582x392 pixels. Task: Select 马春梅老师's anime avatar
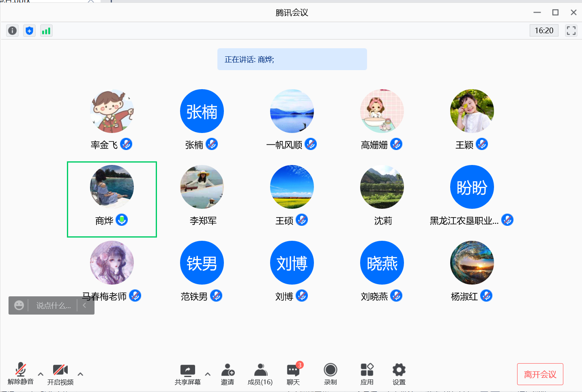112,263
